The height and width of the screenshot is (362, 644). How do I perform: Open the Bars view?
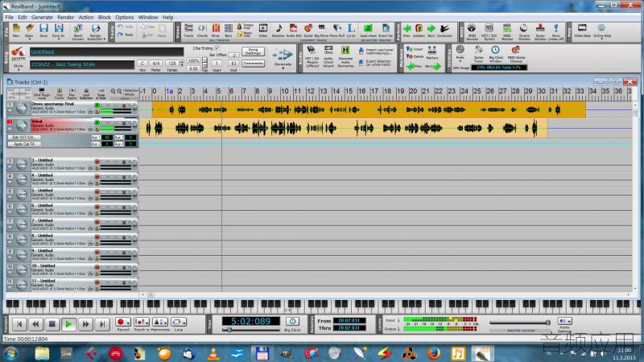pos(229,31)
